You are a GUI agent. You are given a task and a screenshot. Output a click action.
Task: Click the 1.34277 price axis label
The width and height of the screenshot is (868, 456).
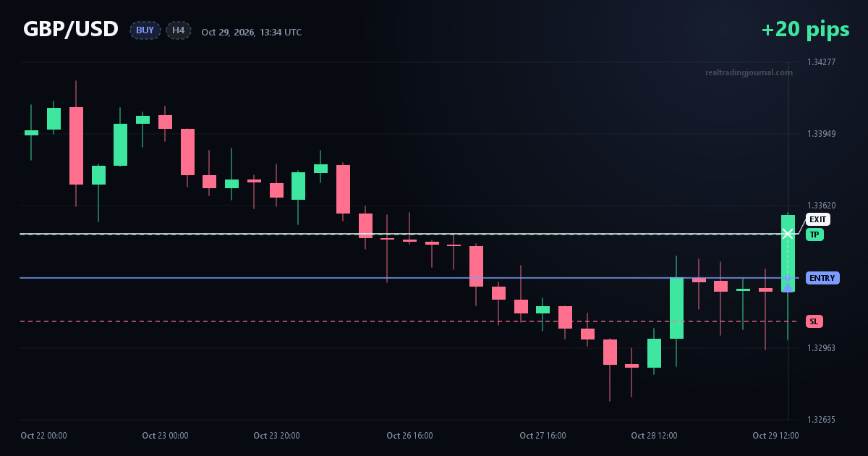(x=822, y=62)
